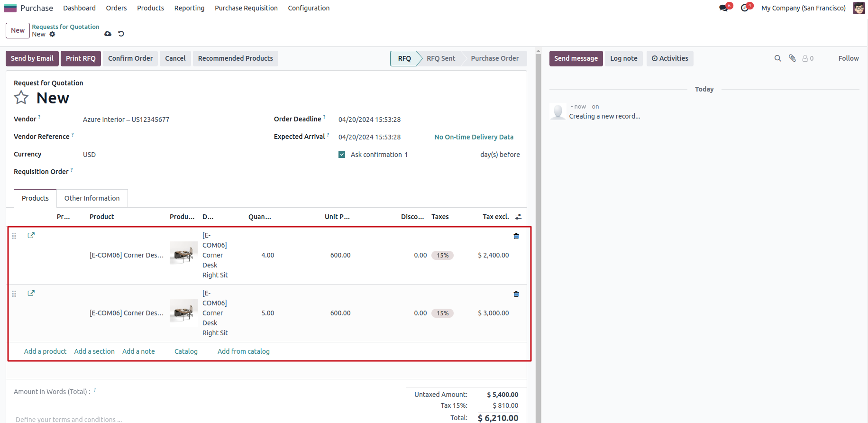Switch to the Other Information tab
Screen dimensions: 868x423
pos(92,198)
